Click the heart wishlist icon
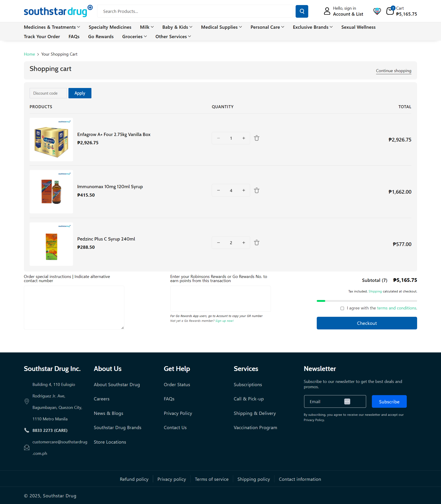The image size is (441, 504). tap(377, 11)
